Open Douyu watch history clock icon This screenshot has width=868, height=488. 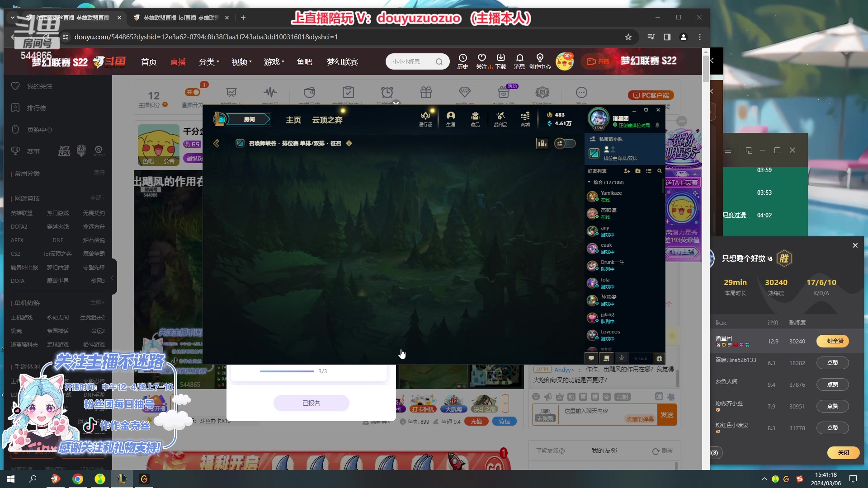pos(462,61)
